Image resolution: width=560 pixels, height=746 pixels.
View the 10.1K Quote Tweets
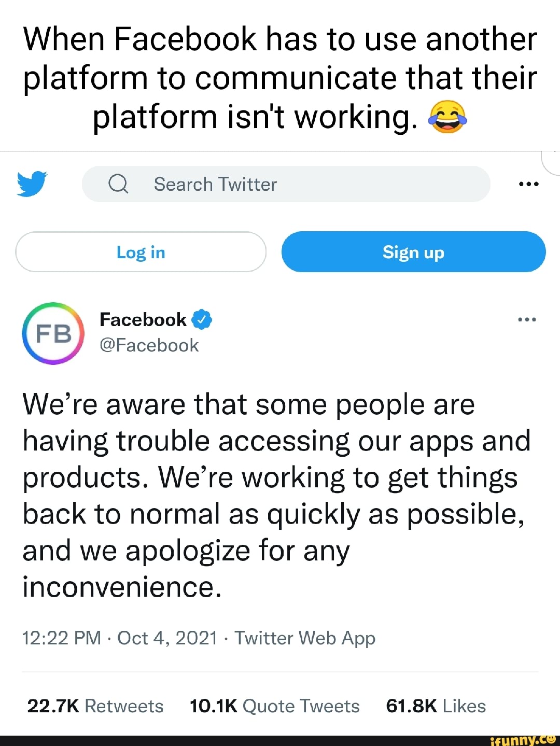click(x=274, y=706)
